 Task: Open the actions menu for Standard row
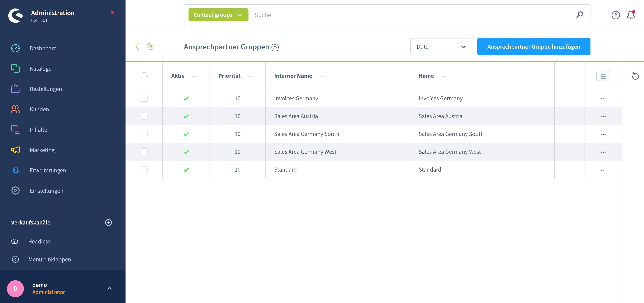[x=603, y=170]
